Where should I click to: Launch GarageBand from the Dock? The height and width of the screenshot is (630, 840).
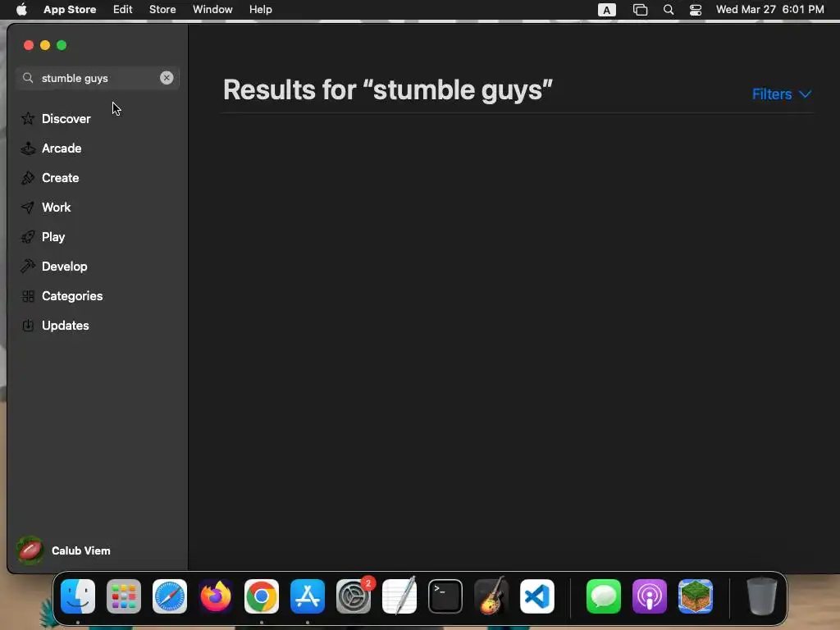[491, 596]
